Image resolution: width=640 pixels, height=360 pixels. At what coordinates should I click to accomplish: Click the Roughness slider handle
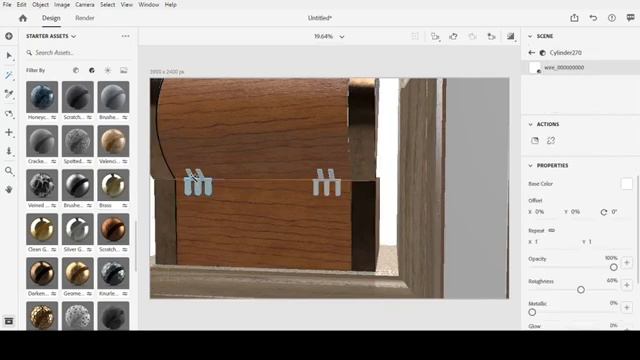(581, 290)
